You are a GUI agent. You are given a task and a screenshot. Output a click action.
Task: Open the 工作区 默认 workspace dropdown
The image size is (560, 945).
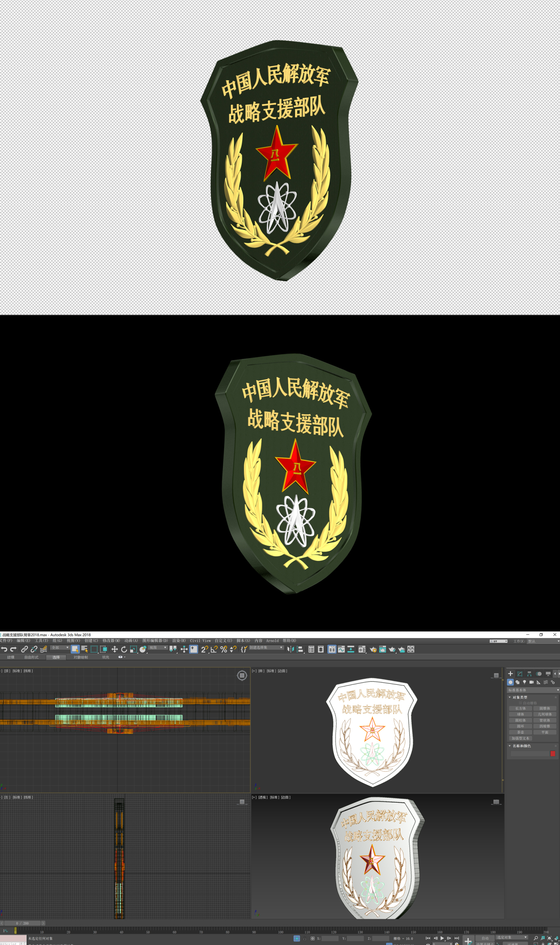click(x=543, y=641)
